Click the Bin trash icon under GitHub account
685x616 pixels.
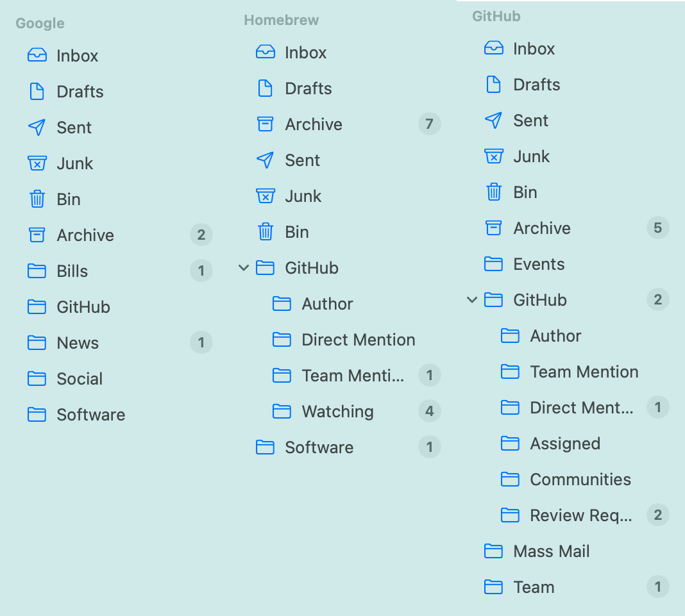pyautogui.click(x=494, y=192)
